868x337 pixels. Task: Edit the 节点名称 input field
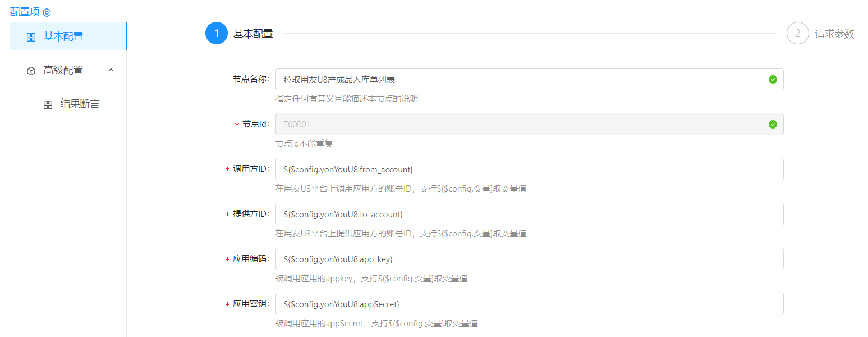pos(522,79)
